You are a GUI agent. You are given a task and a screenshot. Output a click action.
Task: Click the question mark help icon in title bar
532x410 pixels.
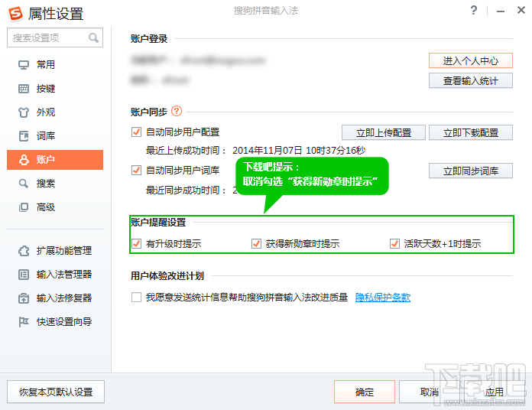pyautogui.click(x=474, y=10)
